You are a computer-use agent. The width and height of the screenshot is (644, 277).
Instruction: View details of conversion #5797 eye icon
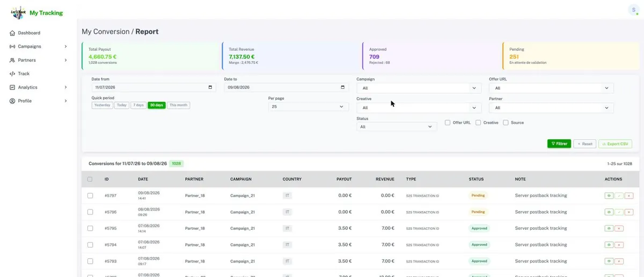pyautogui.click(x=609, y=196)
